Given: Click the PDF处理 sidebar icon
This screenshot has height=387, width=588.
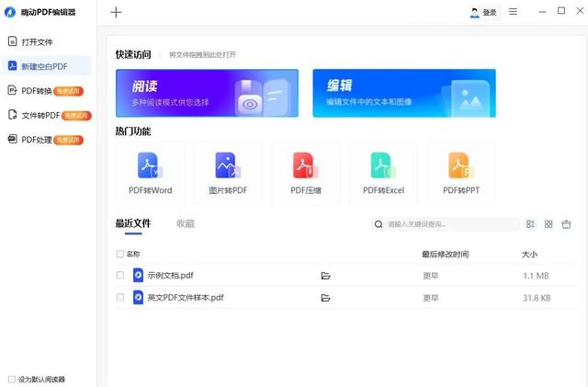Looking at the screenshot, I should click(x=12, y=139).
